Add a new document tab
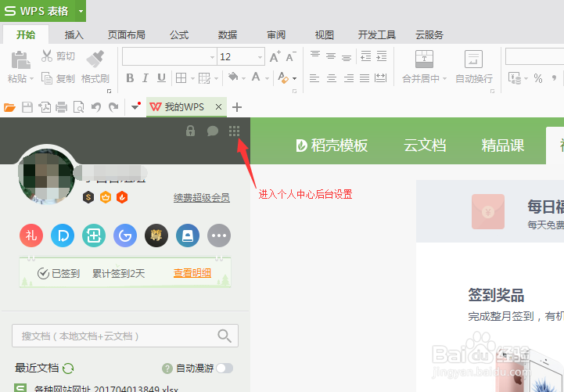Screen dimensions: 564x392 (237, 107)
